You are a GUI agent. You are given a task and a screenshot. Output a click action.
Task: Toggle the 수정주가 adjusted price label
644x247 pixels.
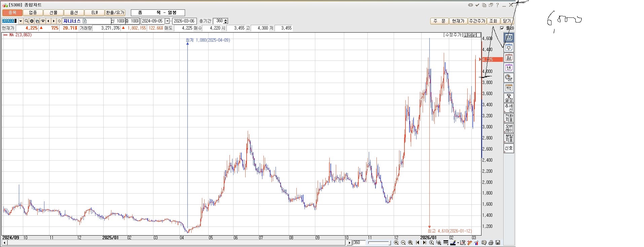pos(453,35)
